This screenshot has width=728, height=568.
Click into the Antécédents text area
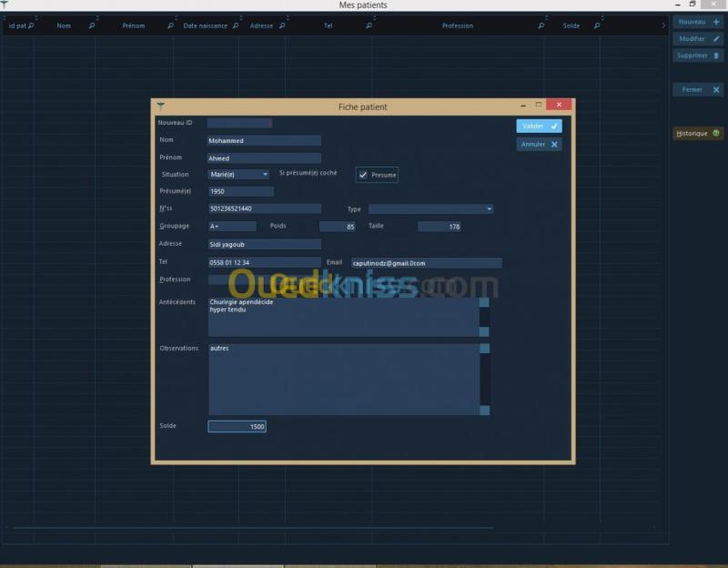[x=344, y=317]
